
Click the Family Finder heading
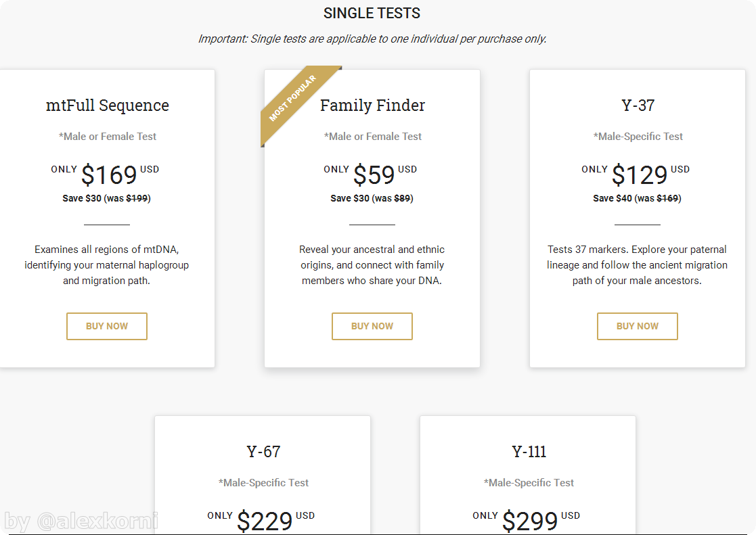372,106
